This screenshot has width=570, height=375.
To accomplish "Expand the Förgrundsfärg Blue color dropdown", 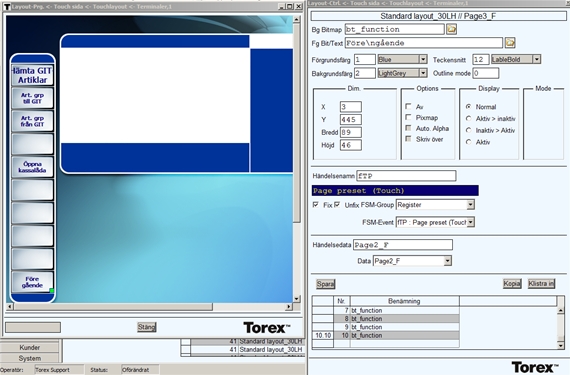I will (x=423, y=59).
